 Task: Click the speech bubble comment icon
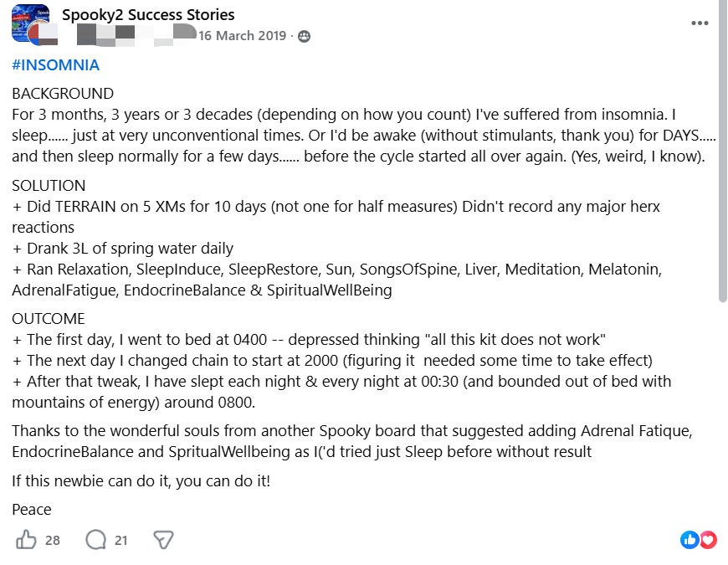pyautogui.click(x=96, y=540)
